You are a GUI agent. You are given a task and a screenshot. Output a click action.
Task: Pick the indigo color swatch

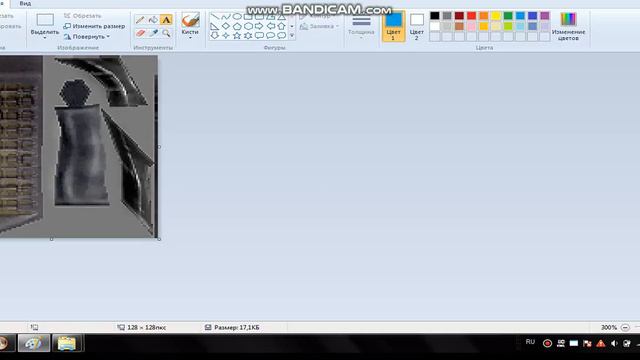(533, 16)
